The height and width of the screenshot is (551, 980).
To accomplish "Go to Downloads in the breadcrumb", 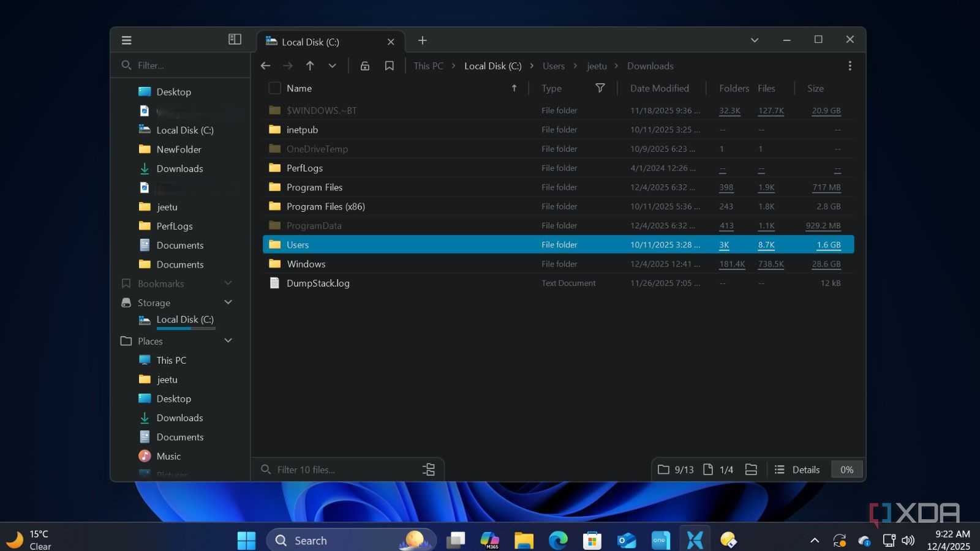I will 650,66.
